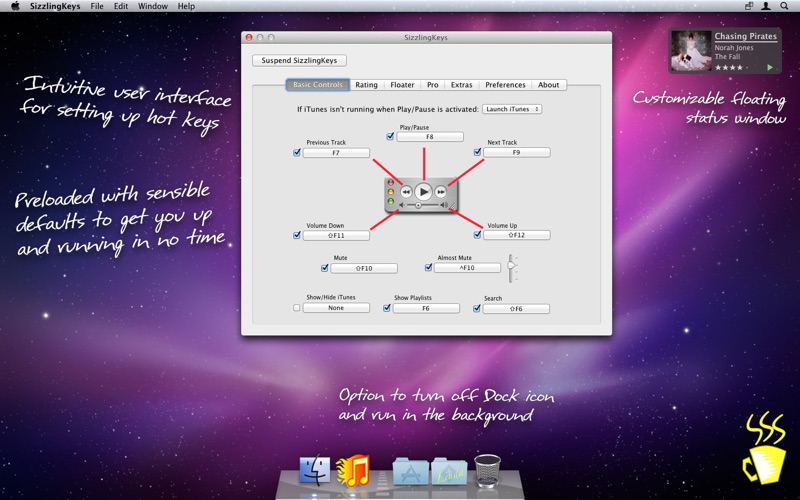
Task: Uncheck the Volume Up checkbox
Action: [477, 235]
